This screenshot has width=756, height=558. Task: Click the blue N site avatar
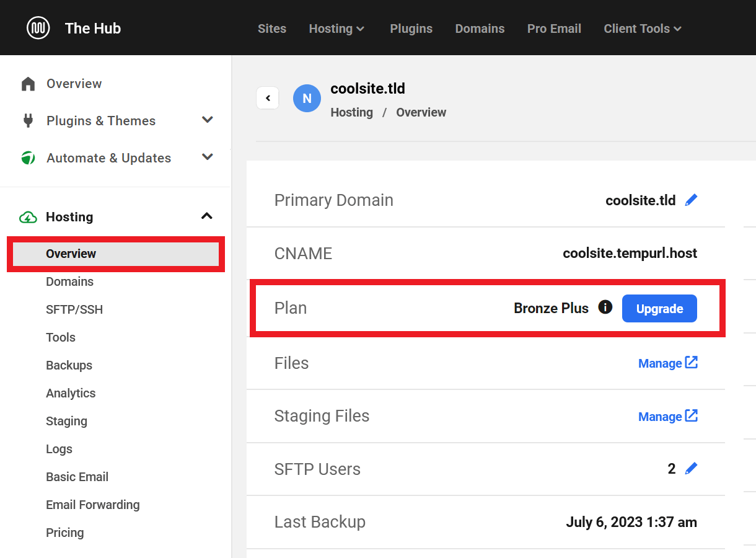click(x=307, y=99)
